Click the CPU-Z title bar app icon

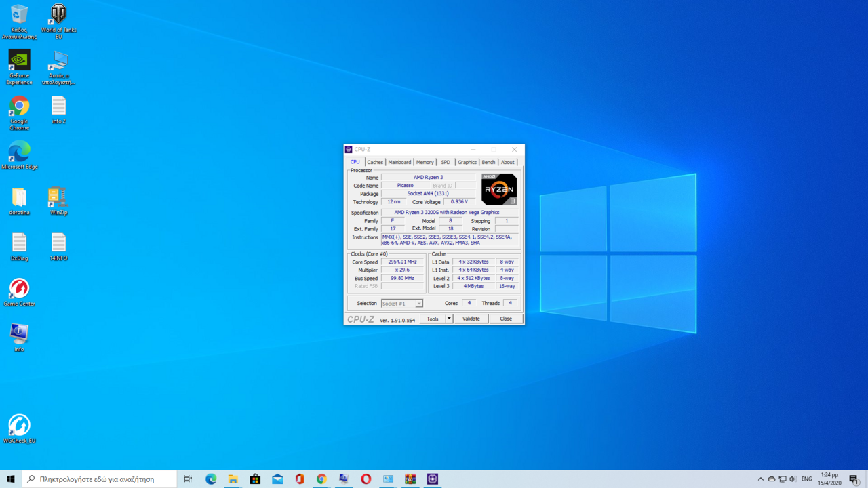tap(349, 149)
